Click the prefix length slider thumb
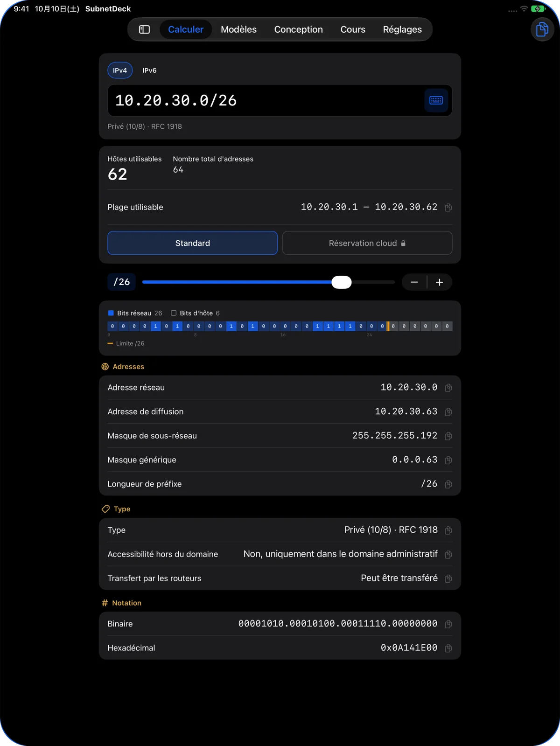The height and width of the screenshot is (746, 560). (x=342, y=282)
